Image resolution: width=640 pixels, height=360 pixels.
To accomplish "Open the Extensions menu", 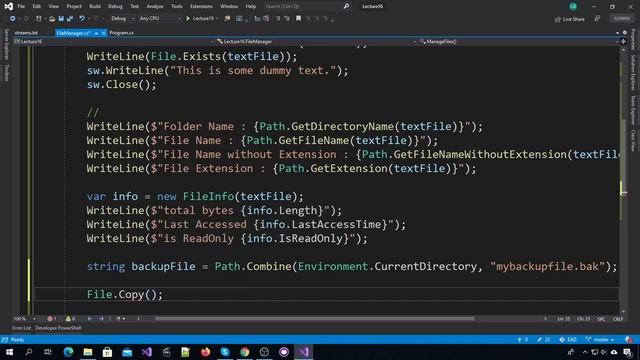I will point(201,7).
